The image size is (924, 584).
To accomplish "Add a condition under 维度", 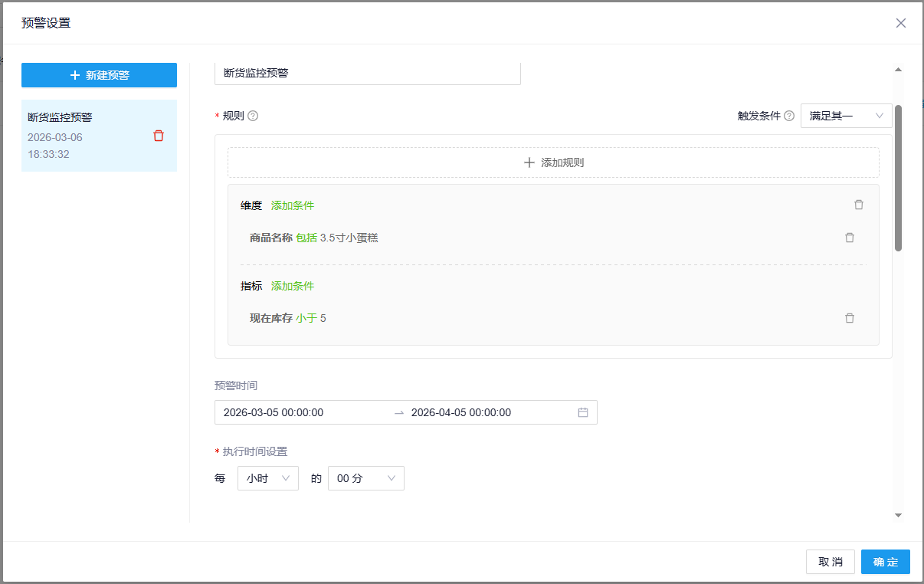I will pos(292,205).
